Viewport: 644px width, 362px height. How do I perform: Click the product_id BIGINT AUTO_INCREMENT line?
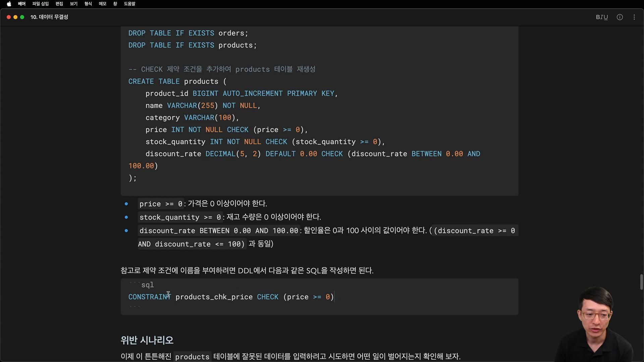[241, 94]
